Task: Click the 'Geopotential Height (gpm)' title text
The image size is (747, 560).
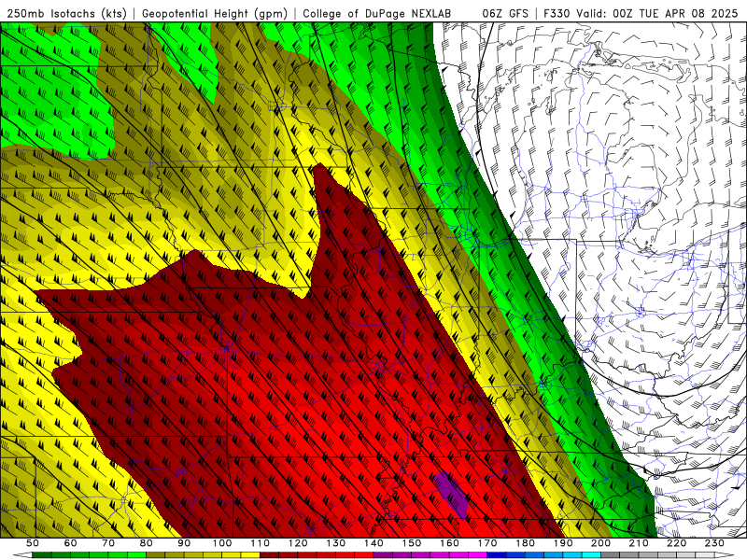Action: pyautogui.click(x=215, y=14)
